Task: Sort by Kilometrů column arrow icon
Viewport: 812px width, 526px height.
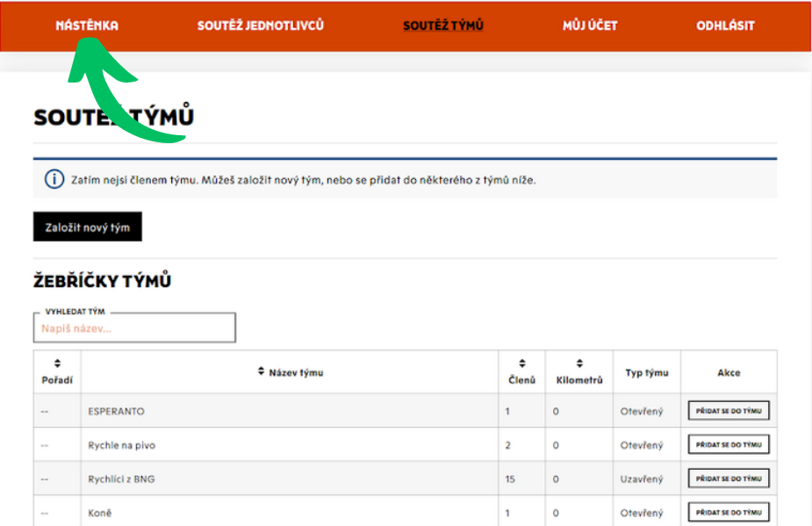Action: pos(579,363)
